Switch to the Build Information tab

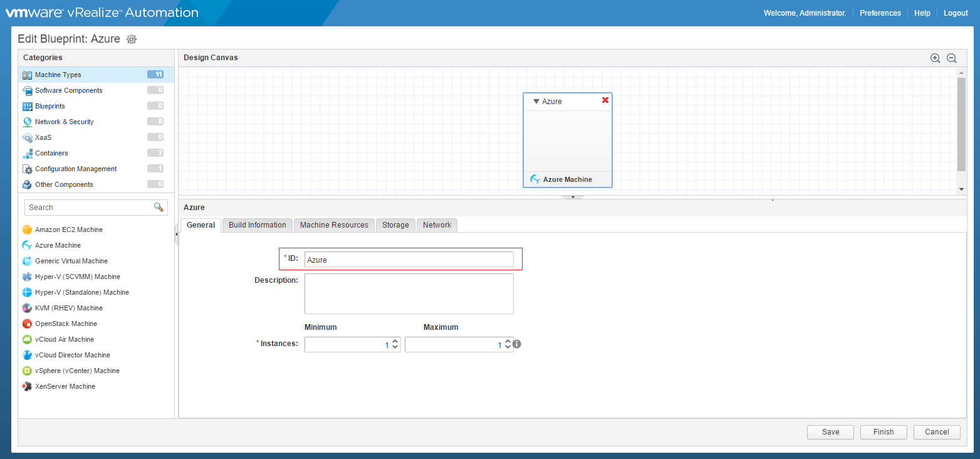coord(257,224)
